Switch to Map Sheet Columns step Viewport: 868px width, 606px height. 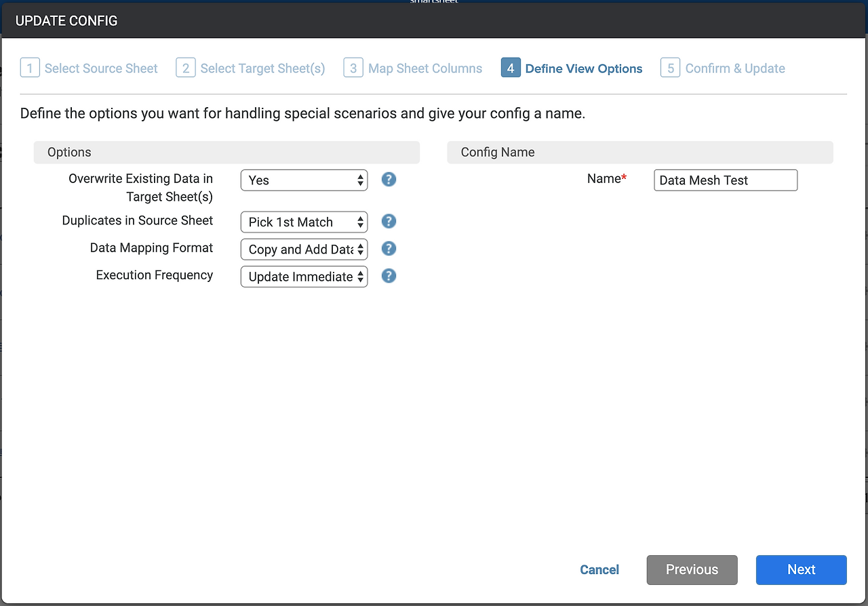425,68
